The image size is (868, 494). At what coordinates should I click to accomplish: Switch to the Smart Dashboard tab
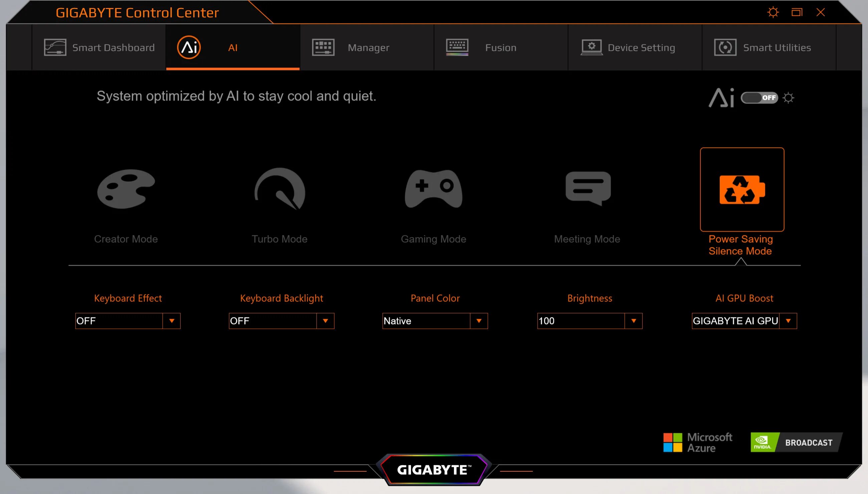coord(99,47)
